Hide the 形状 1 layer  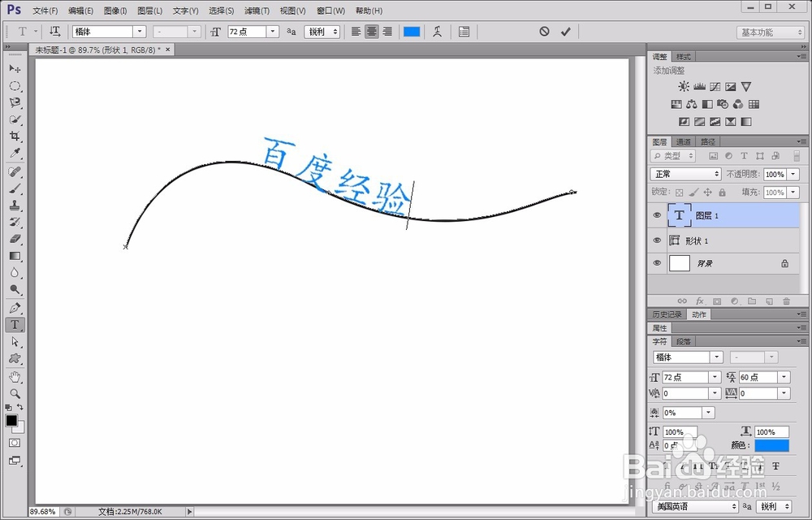(x=657, y=240)
